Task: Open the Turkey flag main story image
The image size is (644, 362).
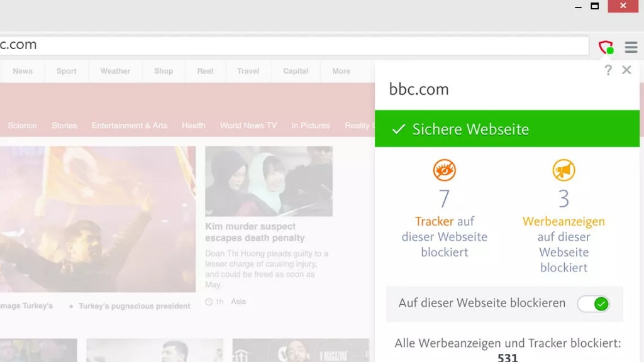Action: click(x=97, y=219)
